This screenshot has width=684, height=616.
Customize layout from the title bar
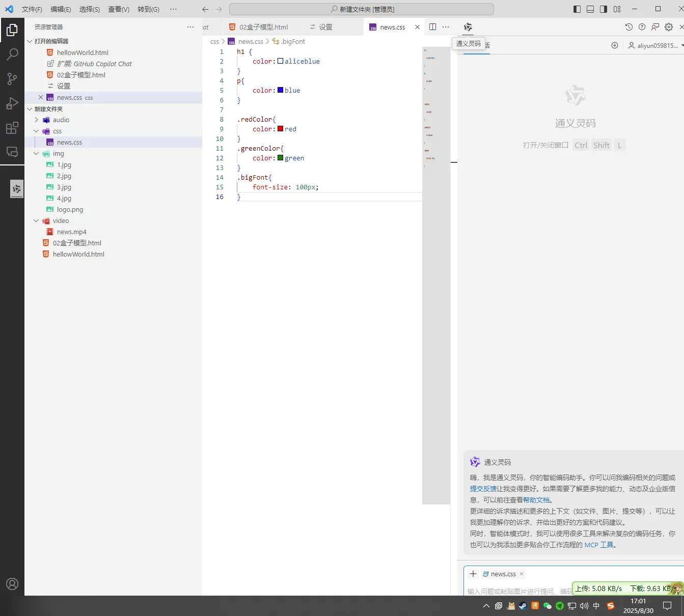[617, 9]
